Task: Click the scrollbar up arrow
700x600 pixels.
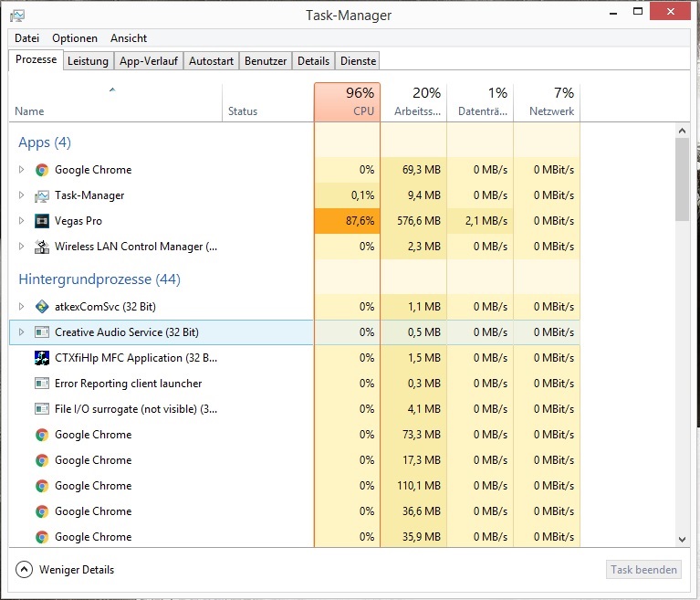Action: (682, 131)
